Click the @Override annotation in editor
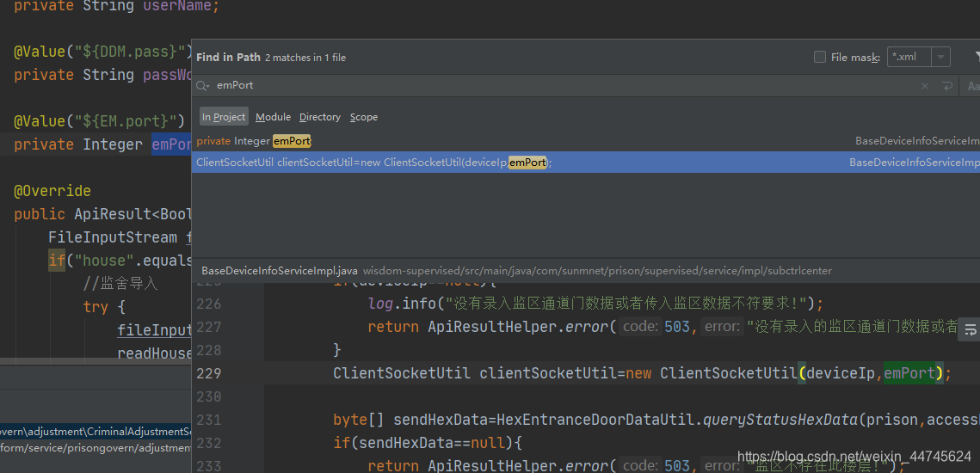Viewport: 980px width, 473px height. click(52, 191)
